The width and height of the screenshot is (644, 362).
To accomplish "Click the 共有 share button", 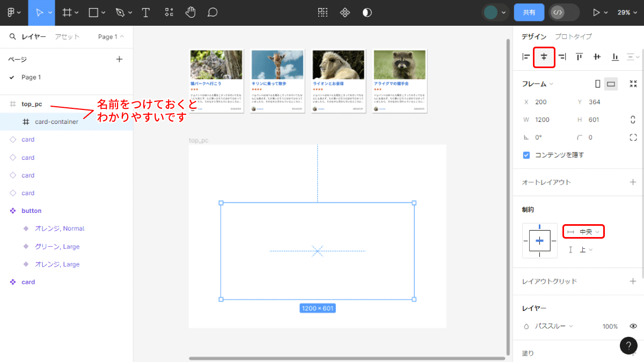I will tap(529, 12).
